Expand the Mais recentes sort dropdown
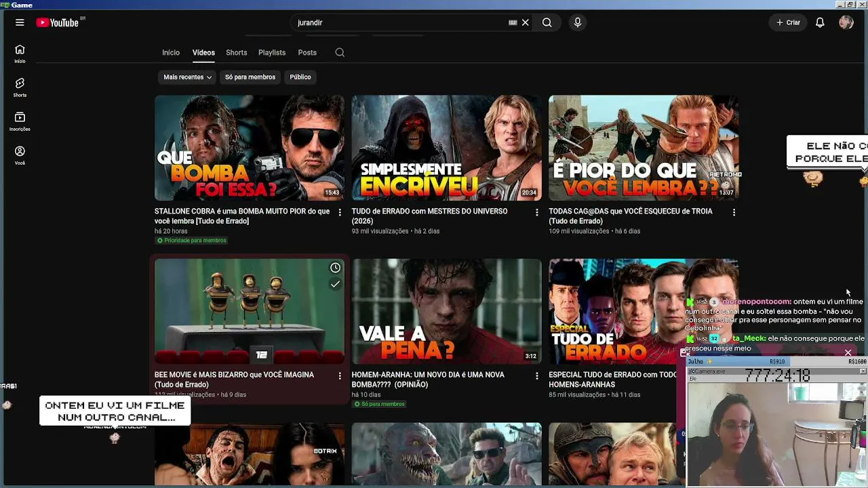Image resolution: width=868 pixels, height=488 pixels. [x=187, y=77]
